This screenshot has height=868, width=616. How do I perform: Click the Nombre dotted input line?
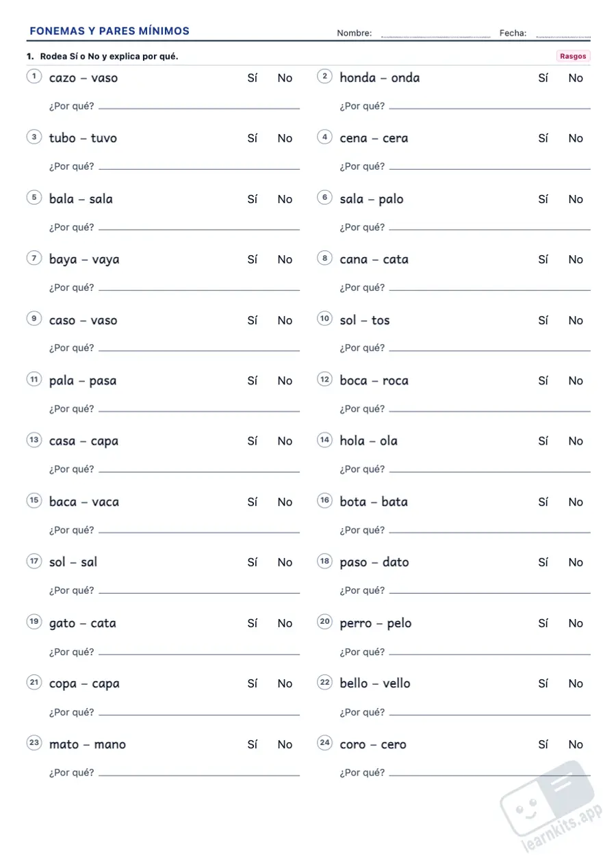click(435, 35)
